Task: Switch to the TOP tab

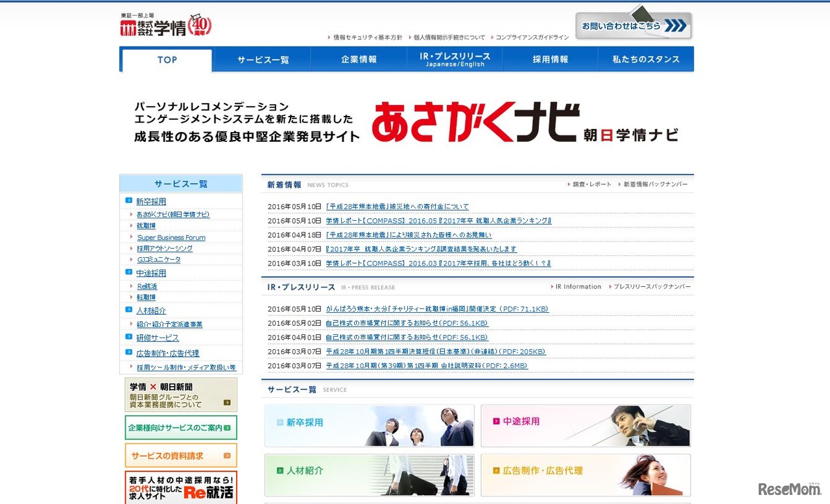Action: point(166,60)
